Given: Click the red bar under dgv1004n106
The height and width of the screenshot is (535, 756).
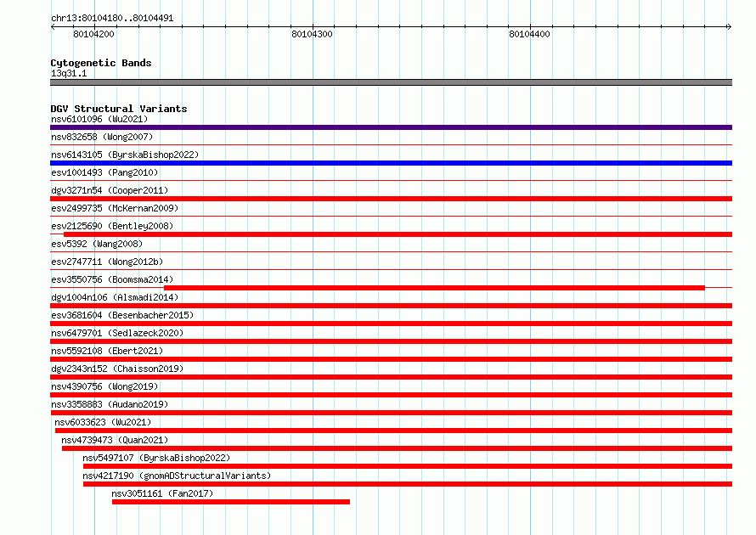Looking at the screenshot, I should pyautogui.click(x=391, y=306).
